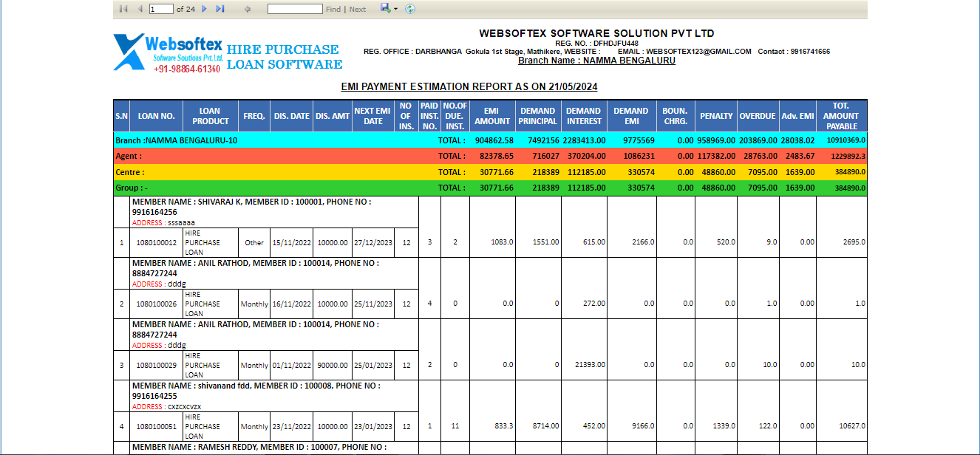Image resolution: width=980 pixels, height=455 pixels.
Task: Click the Centre : total row label
Action: point(130,172)
